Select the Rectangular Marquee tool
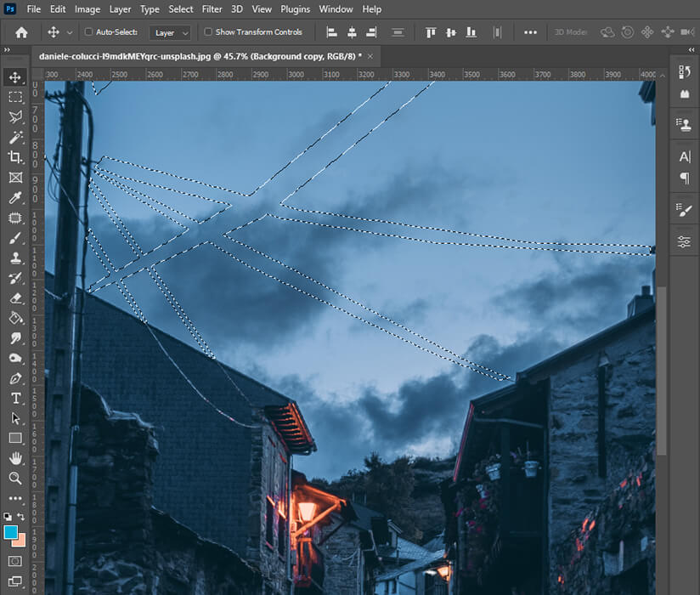 coord(15,97)
